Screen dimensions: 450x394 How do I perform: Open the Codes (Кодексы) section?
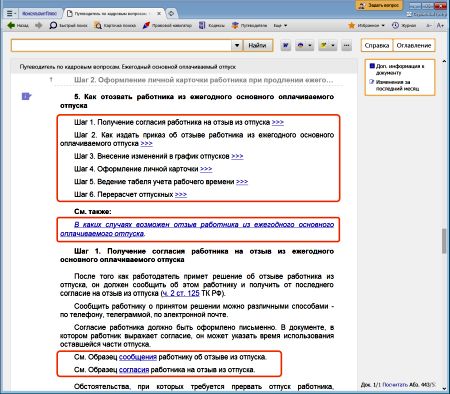[x=202, y=25]
